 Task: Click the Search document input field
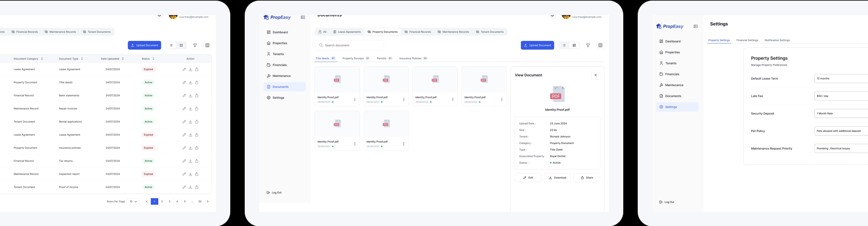(349, 45)
